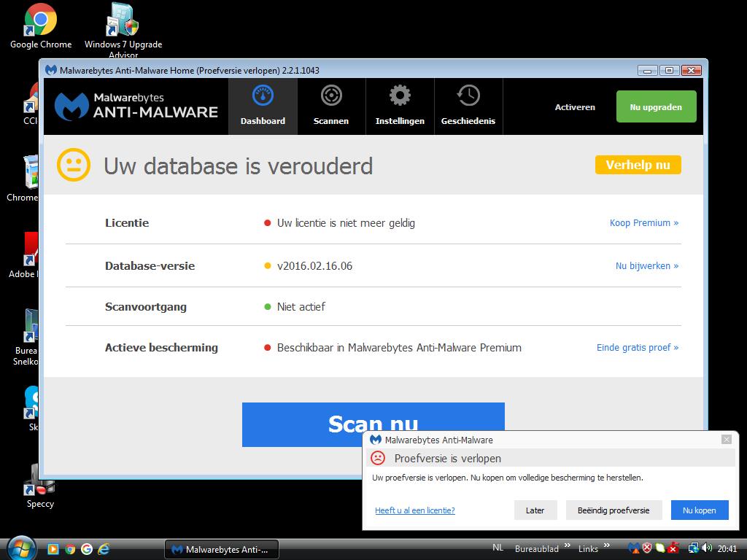Open the Windows Start menu
This screenshot has height=560, width=747.
(21, 548)
